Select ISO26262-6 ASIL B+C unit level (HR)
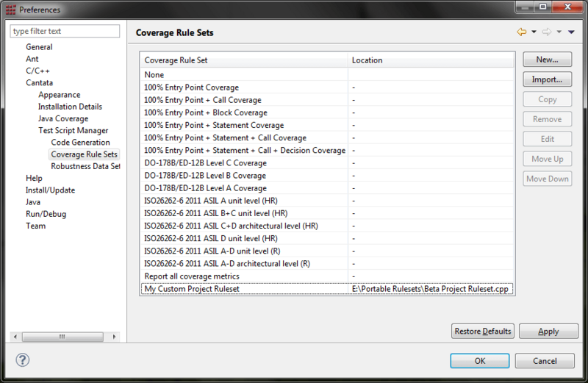This screenshot has width=588, height=383. (x=327, y=213)
